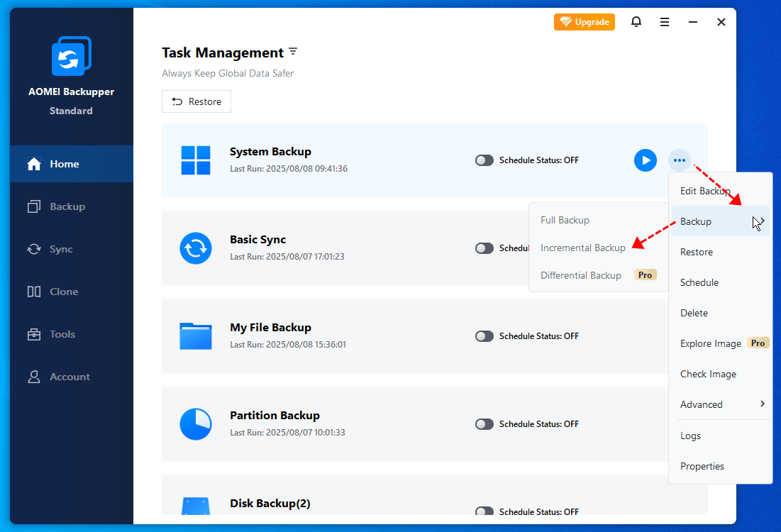Choose Check Image in context menu
The image size is (781, 532).
(x=708, y=374)
